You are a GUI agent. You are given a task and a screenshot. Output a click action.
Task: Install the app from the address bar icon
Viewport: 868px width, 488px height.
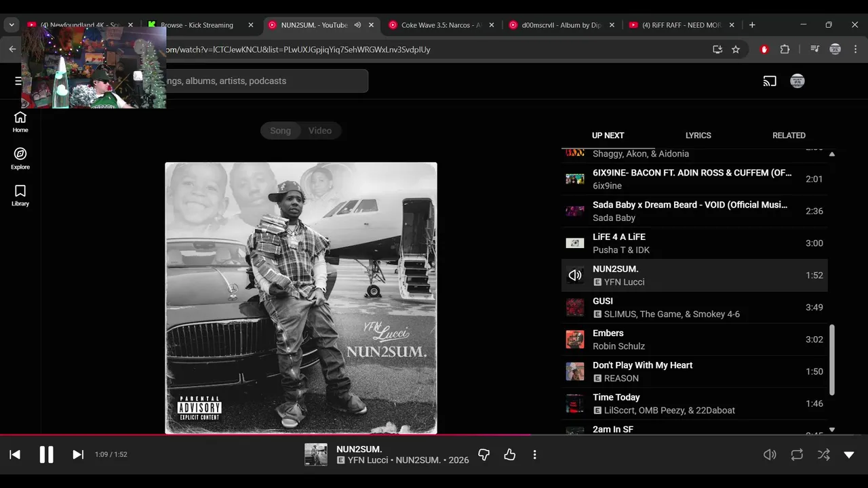[x=717, y=49]
